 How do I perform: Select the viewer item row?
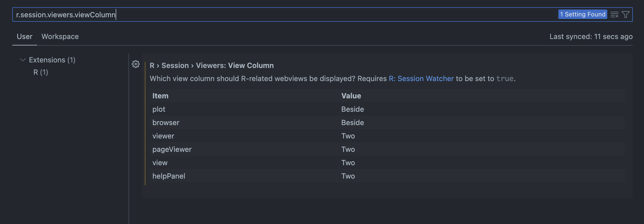tap(387, 136)
